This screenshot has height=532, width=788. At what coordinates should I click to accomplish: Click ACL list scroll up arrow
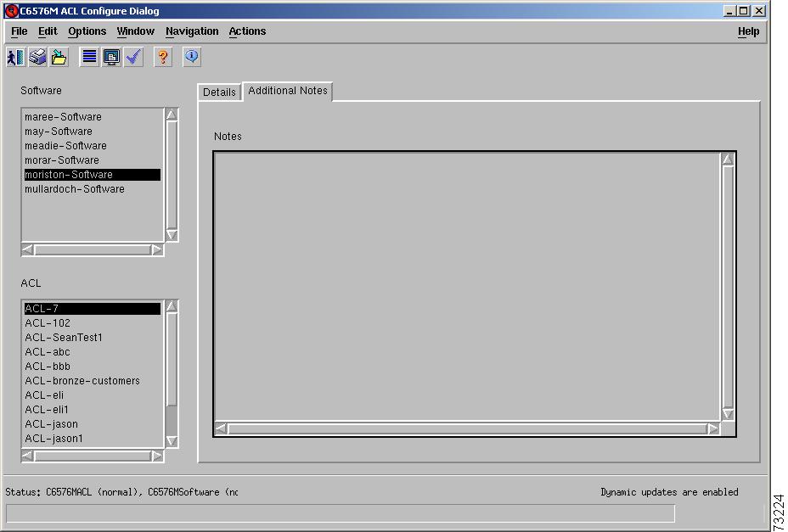coord(172,306)
